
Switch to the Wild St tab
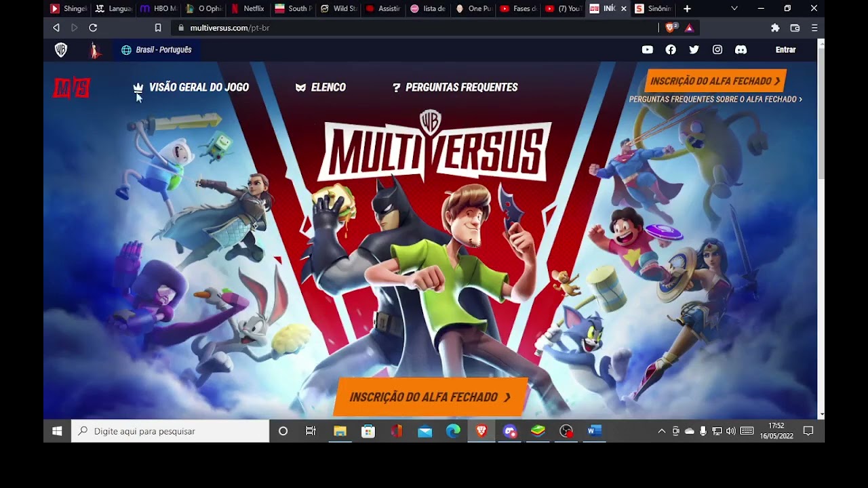click(x=338, y=9)
